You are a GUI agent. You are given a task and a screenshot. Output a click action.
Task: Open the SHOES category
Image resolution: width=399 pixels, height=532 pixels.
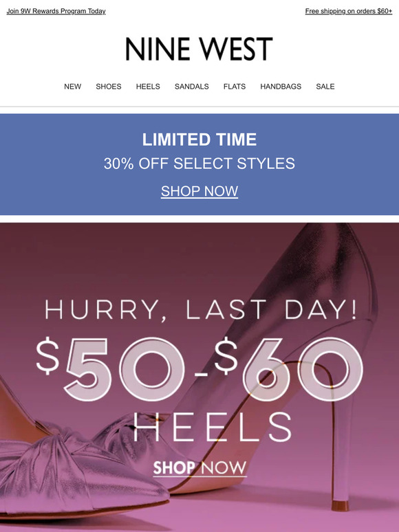[x=109, y=87]
